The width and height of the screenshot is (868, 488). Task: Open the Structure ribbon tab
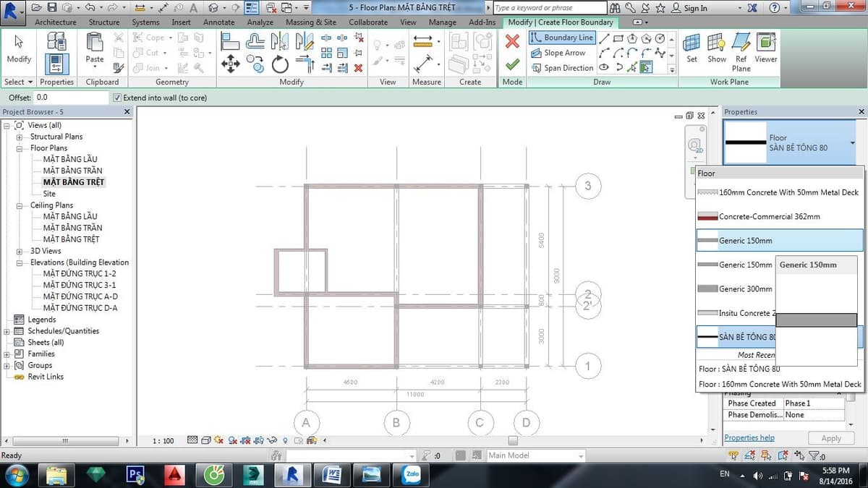(104, 22)
